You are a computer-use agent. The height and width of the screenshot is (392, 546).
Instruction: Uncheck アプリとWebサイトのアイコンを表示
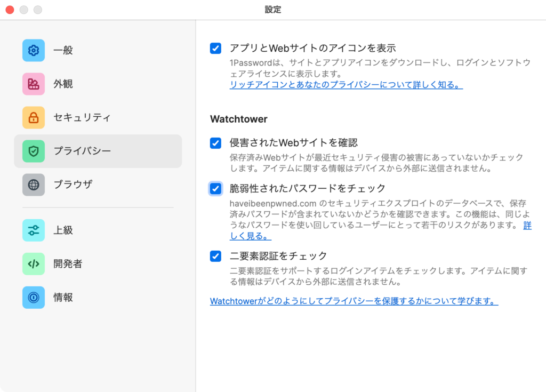[215, 48]
